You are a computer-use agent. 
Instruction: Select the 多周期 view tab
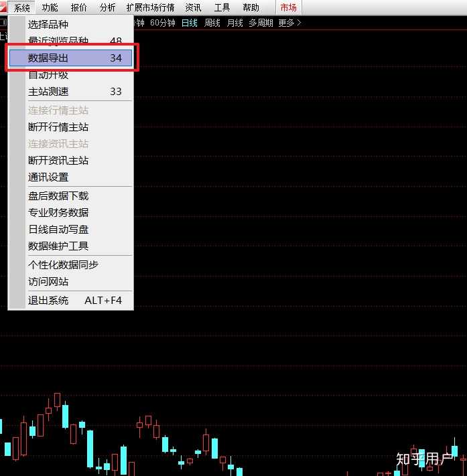[x=261, y=23]
